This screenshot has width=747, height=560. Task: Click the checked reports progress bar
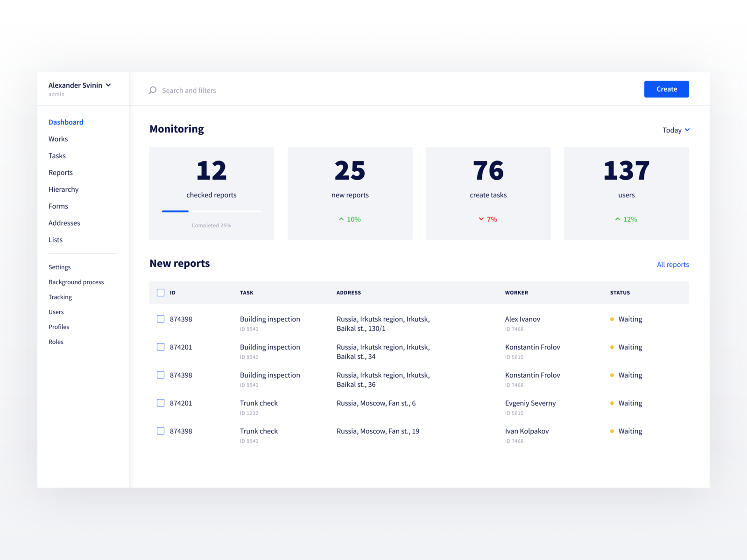point(211,211)
